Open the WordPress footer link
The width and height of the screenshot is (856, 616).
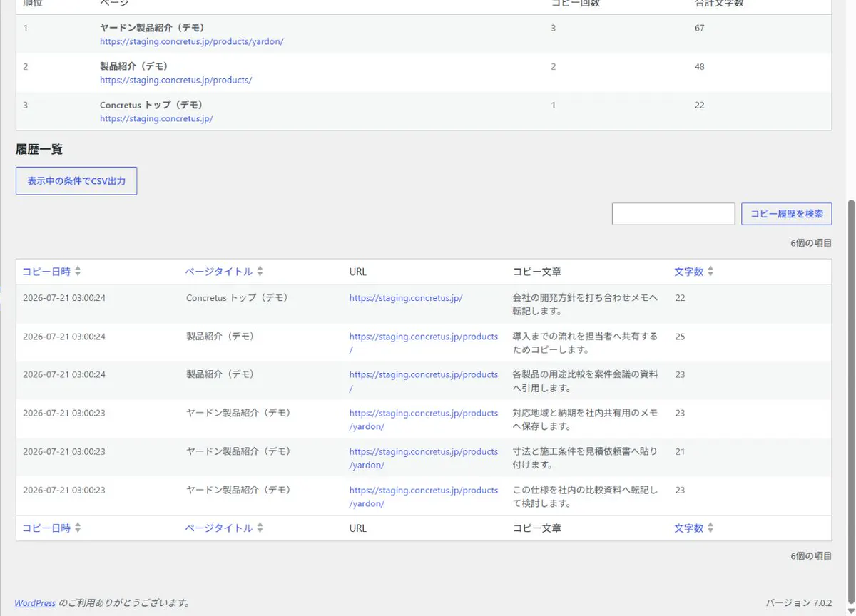(x=35, y=603)
